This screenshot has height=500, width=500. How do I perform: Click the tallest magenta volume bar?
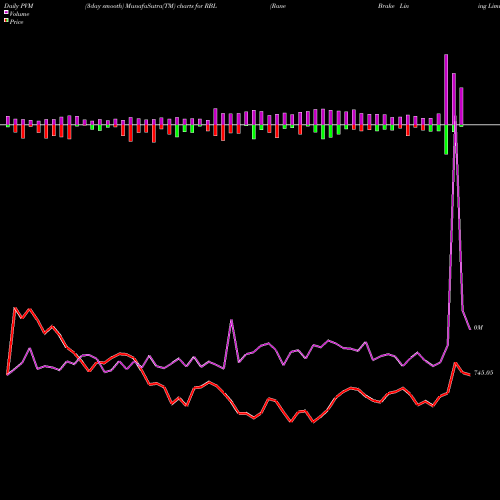pos(446,89)
